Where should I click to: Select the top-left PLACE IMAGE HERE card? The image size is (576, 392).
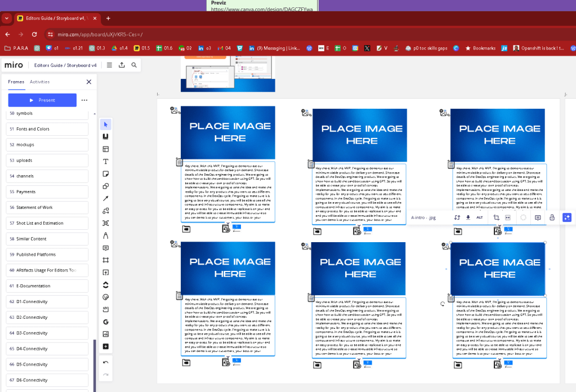[228, 132]
